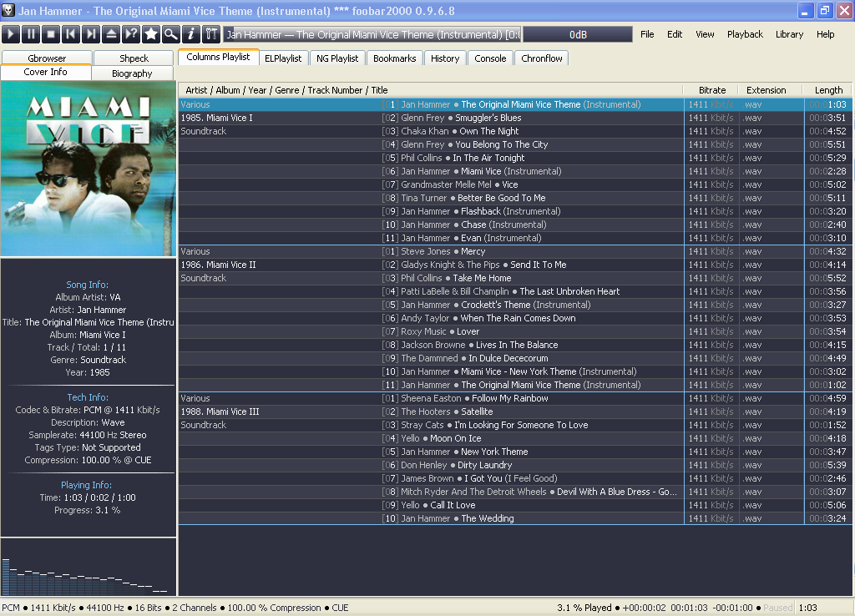Stop playback using the stop icon
The image size is (855, 616).
click(x=51, y=34)
